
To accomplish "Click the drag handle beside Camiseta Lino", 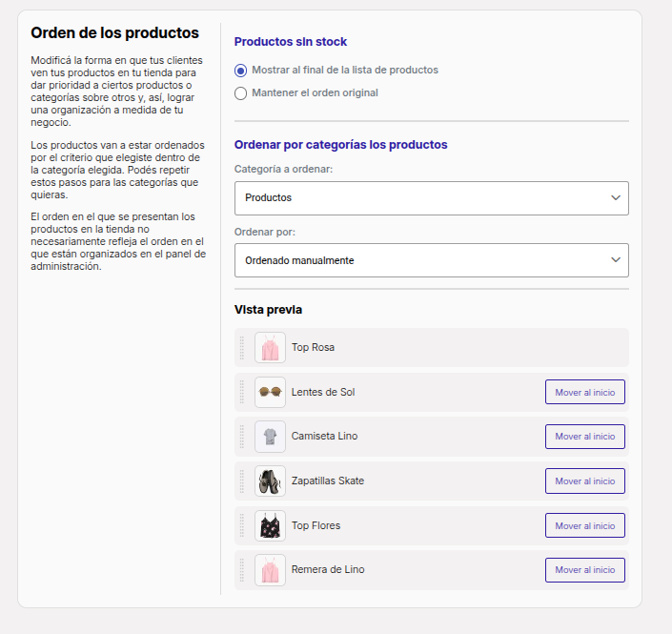I will click(242, 437).
